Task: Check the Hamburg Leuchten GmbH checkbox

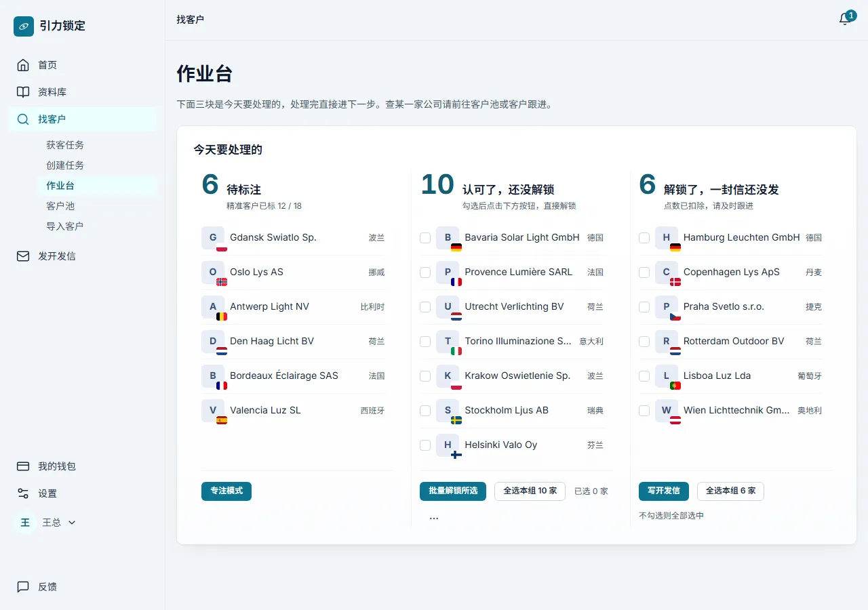Action: point(644,238)
